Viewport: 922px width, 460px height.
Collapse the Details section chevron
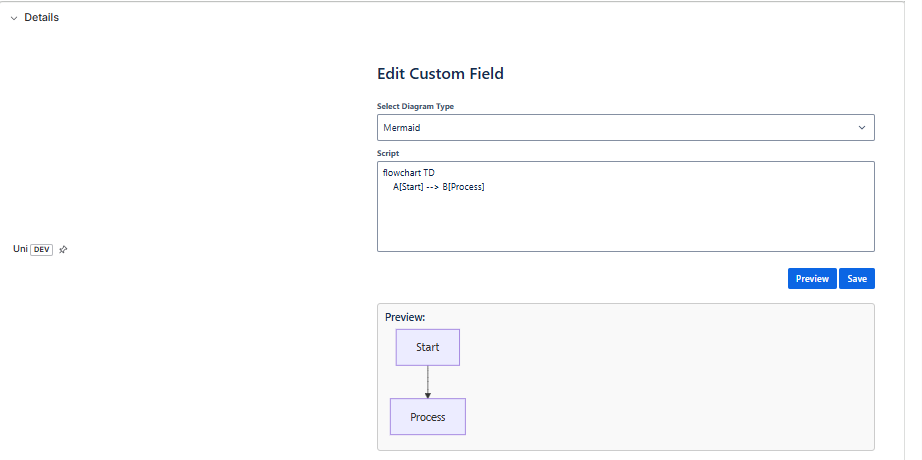coord(14,18)
